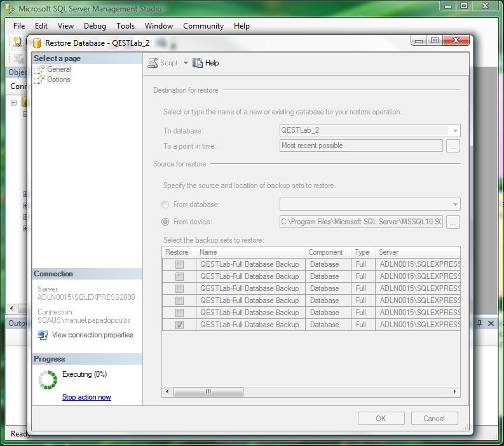This screenshot has height=446, width=504.
Task: Click the View connection properties icon
Action: [43, 335]
